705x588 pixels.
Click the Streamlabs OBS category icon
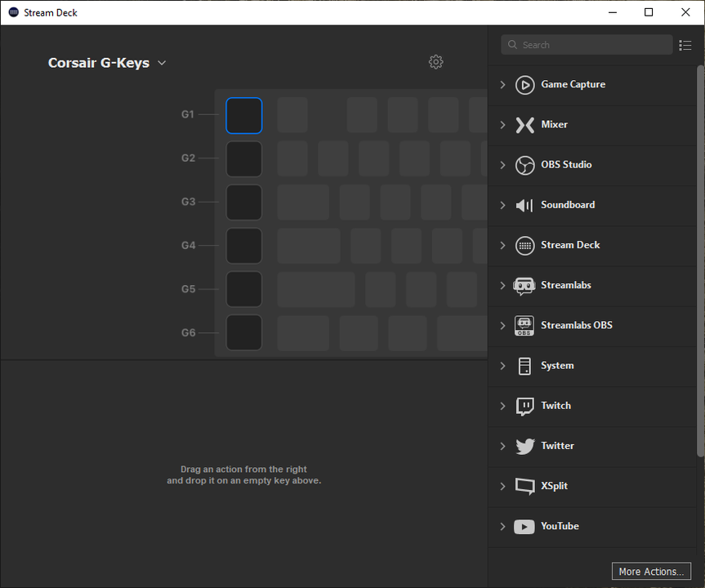click(x=524, y=326)
